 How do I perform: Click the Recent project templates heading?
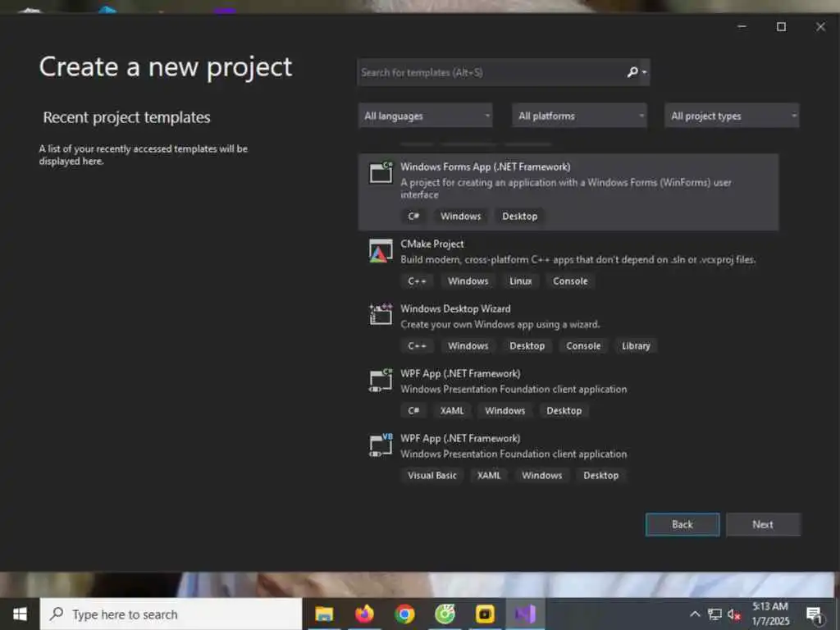tap(126, 117)
